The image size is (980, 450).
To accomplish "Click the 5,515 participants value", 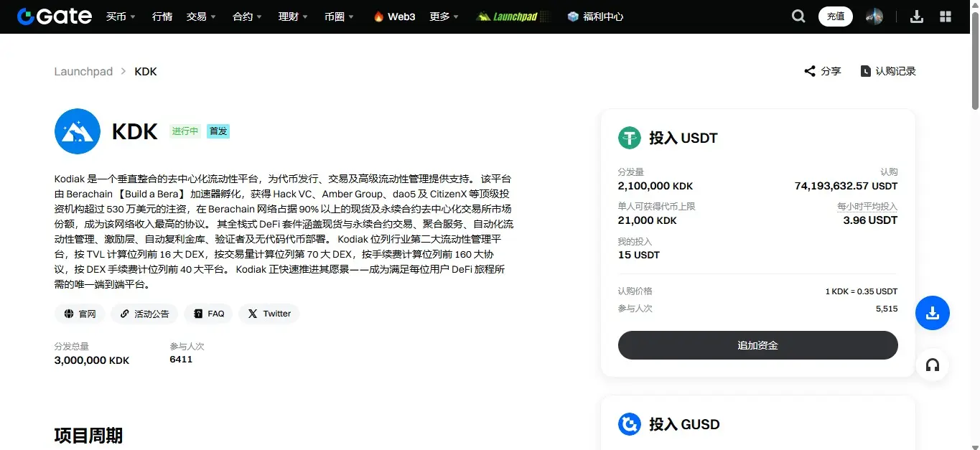I will pos(887,309).
